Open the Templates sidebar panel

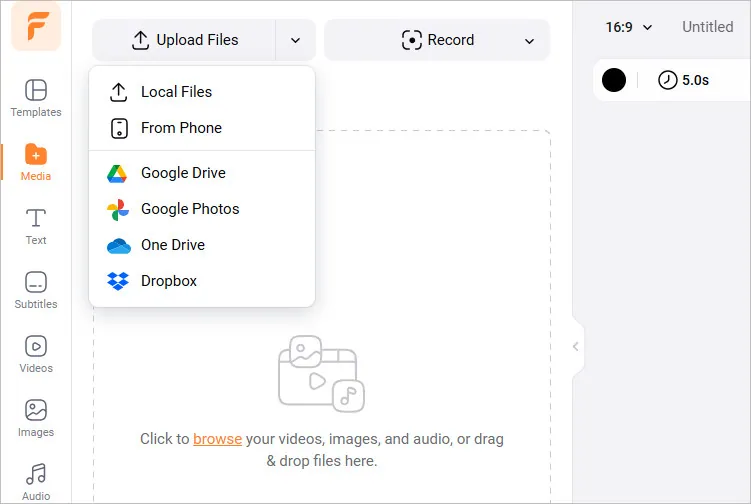coord(36,98)
